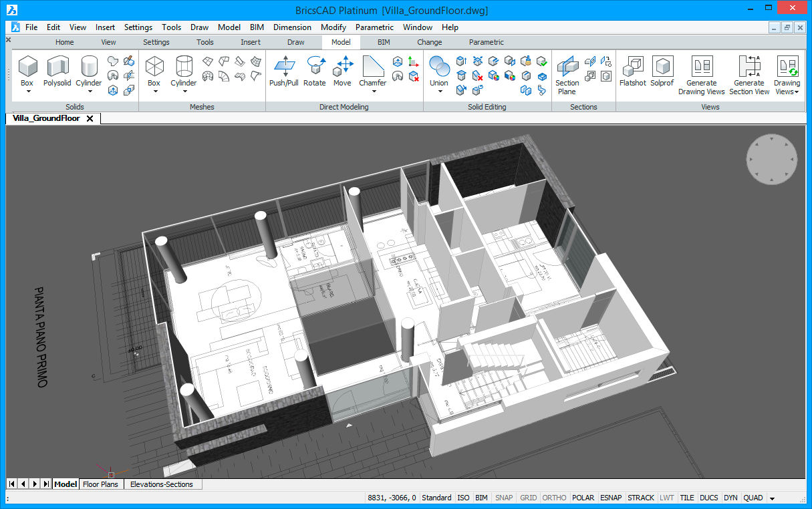Click the view navigation compass widget

771,159
